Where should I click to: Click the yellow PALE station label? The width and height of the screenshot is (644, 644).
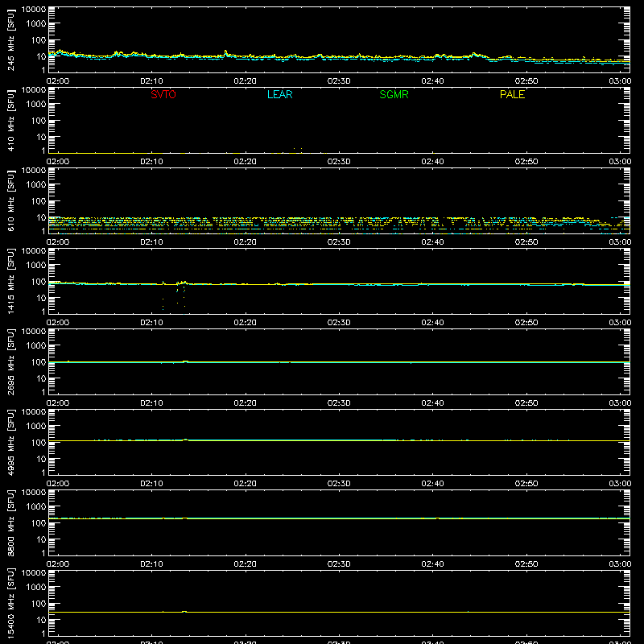coord(512,94)
